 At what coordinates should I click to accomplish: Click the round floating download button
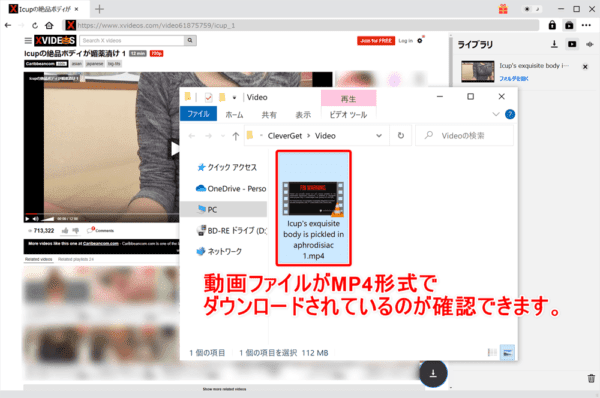point(433,373)
